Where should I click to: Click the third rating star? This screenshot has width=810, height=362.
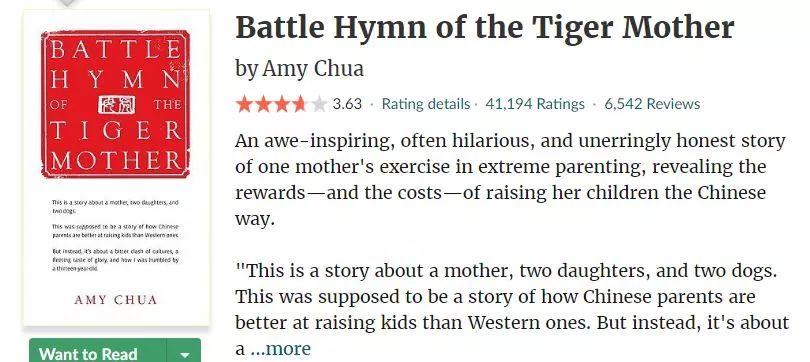pyautogui.click(x=282, y=104)
